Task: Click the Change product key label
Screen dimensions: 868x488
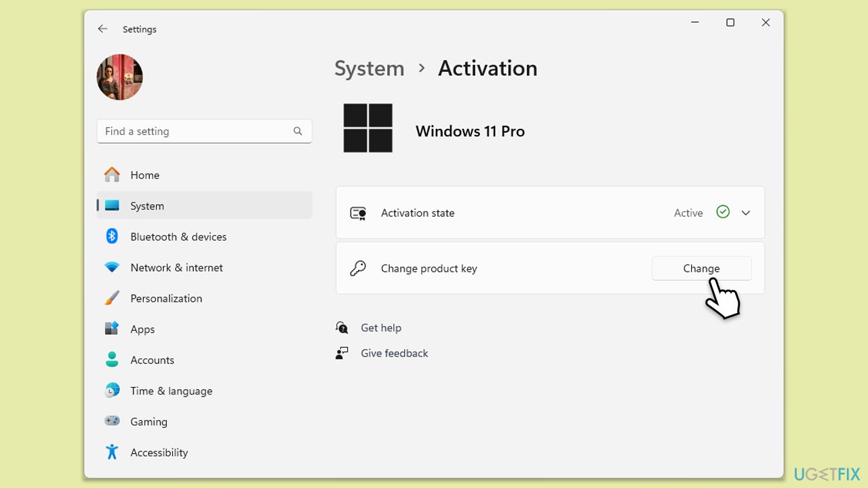Action: coord(429,268)
